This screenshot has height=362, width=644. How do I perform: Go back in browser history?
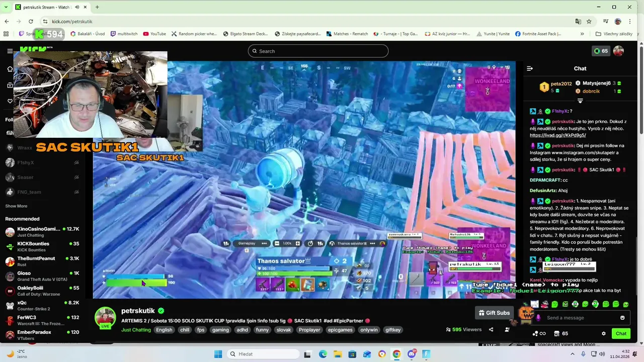[7, 22]
